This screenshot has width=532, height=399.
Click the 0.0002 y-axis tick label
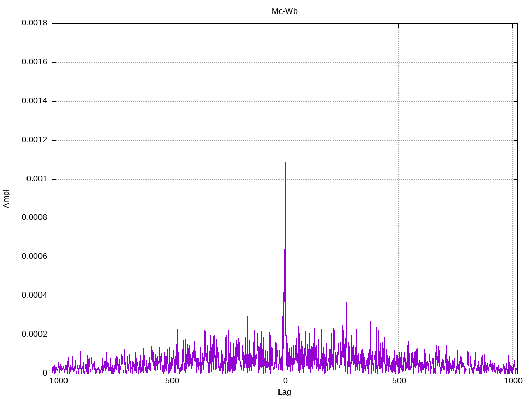click(34, 335)
